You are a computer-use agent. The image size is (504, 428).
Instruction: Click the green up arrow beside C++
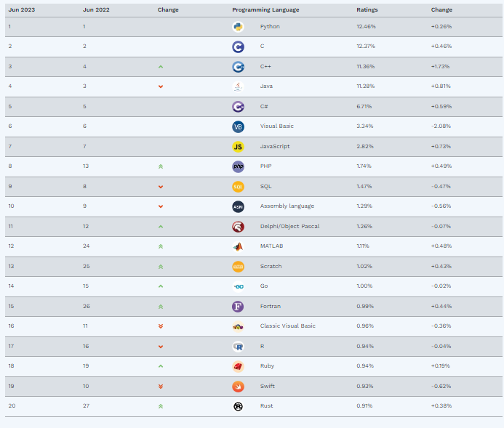pos(161,67)
